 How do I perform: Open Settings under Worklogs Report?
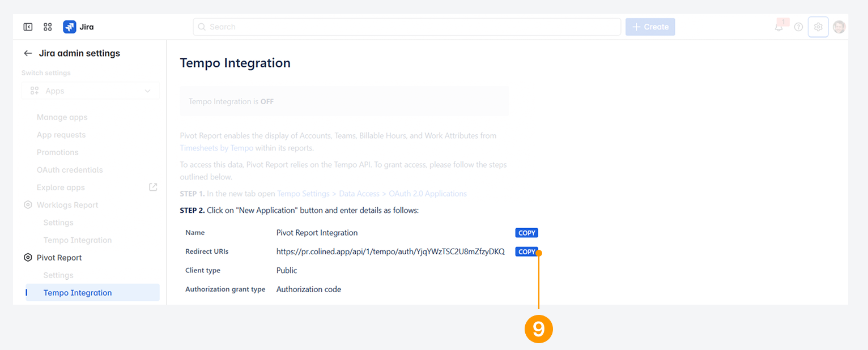tap(58, 223)
